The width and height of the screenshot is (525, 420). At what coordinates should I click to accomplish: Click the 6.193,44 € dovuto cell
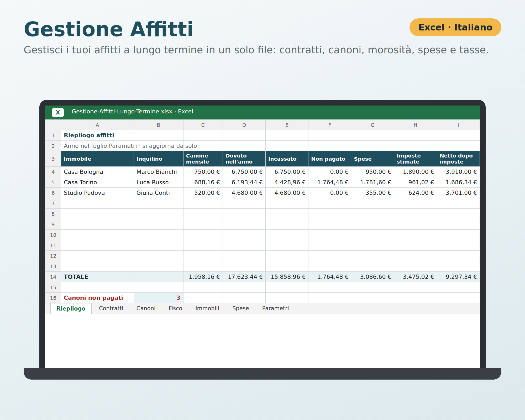[244, 182]
